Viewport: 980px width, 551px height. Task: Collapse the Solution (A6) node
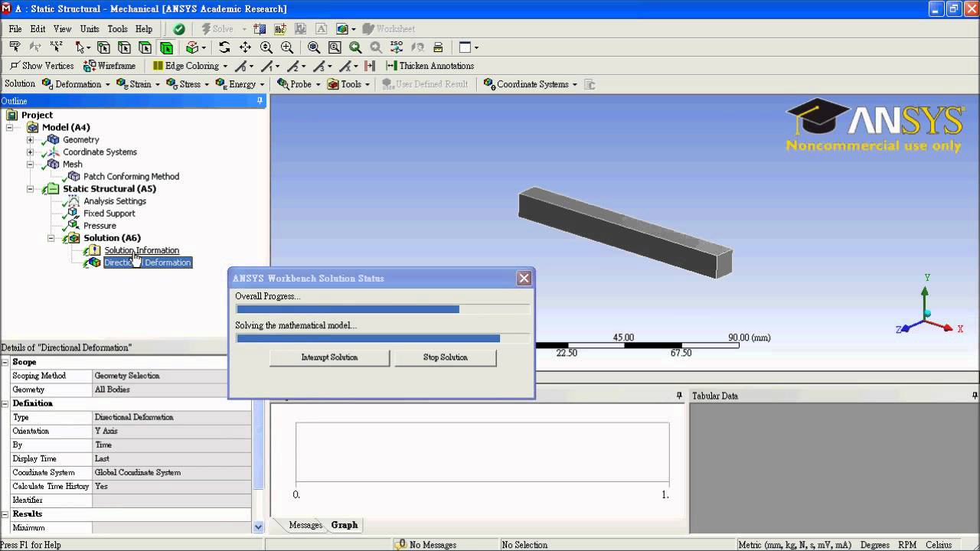tap(51, 238)
